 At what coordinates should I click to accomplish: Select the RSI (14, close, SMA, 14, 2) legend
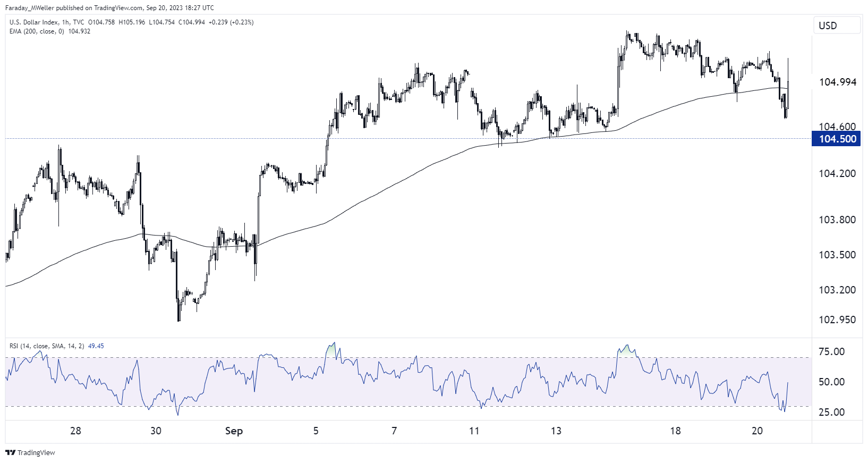click(47, 346)
